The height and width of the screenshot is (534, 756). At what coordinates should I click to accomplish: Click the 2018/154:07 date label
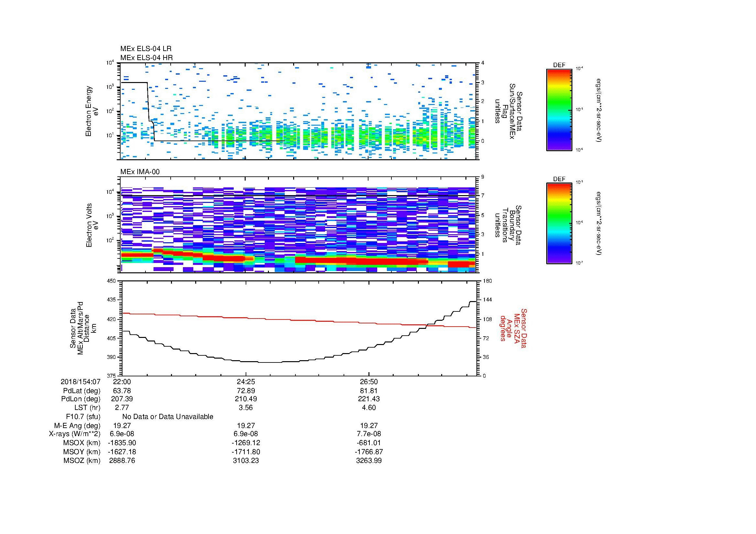(80, 382)
